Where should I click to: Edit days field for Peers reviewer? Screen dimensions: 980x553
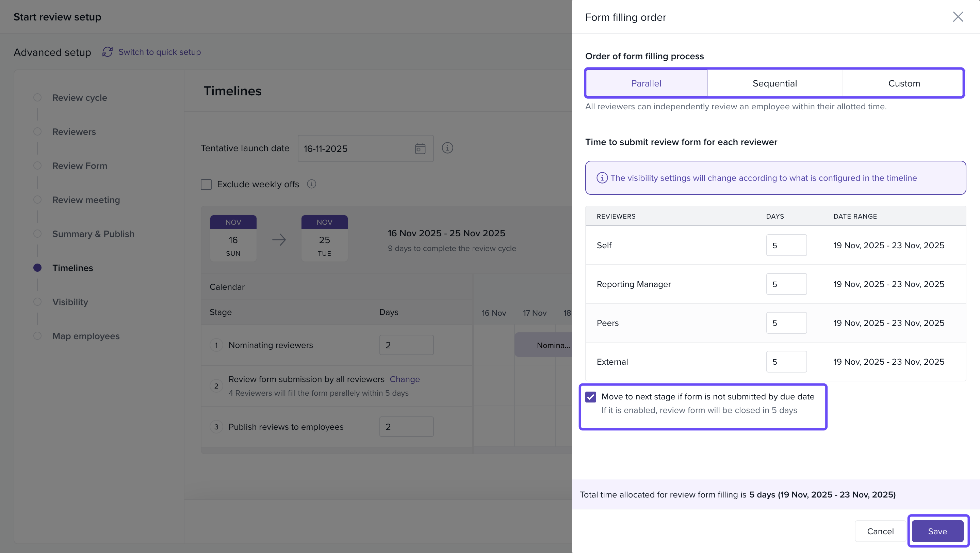[x=786, y=323]
